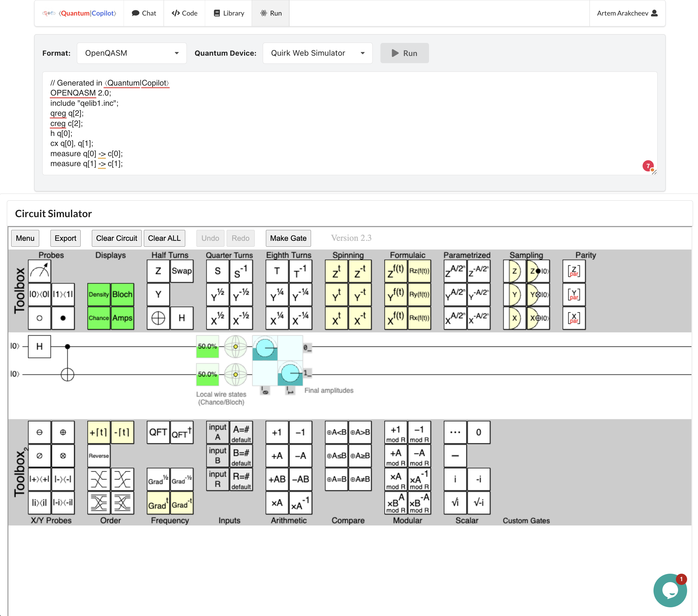
Task: Pick the Amps display gate
Action: 122,318
